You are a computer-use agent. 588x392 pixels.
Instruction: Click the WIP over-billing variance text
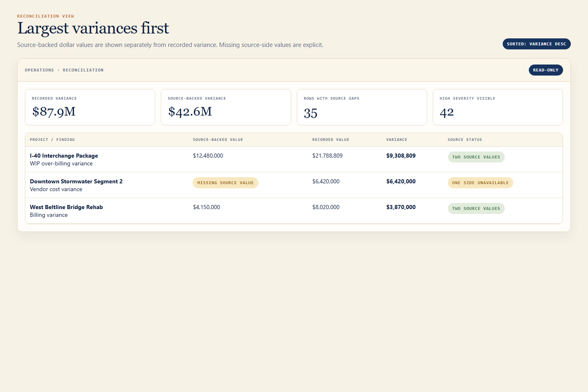pyautogui.click(x=61, y=163)
